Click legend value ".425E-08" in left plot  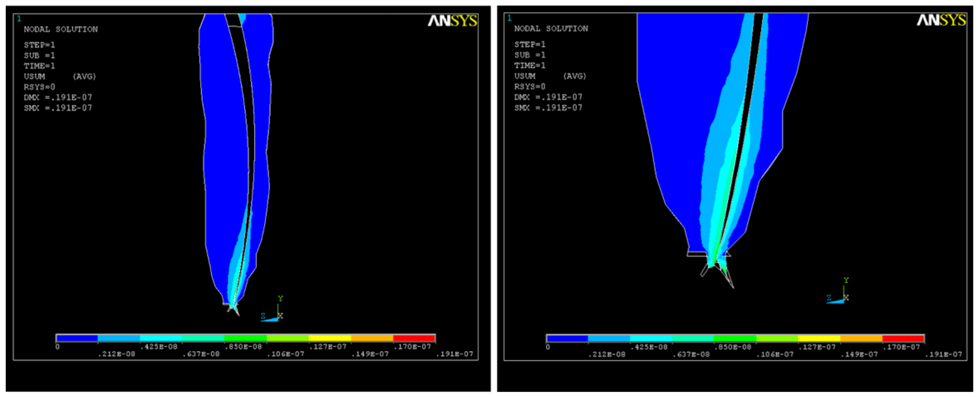pos(159,347)
